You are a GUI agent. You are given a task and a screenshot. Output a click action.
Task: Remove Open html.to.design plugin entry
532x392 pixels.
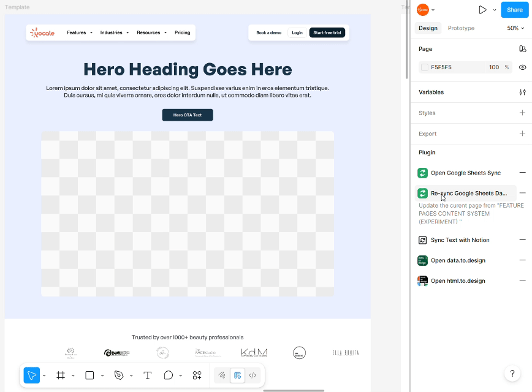click(x=522, y=281)
